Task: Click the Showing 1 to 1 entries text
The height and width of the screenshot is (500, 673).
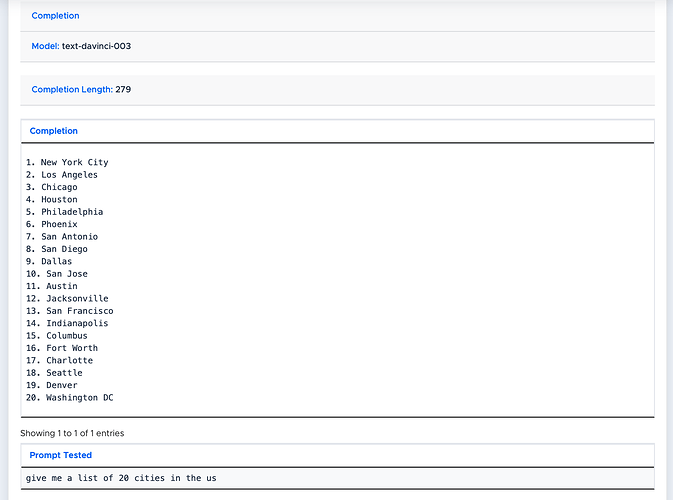Action: tap(72, 433)
